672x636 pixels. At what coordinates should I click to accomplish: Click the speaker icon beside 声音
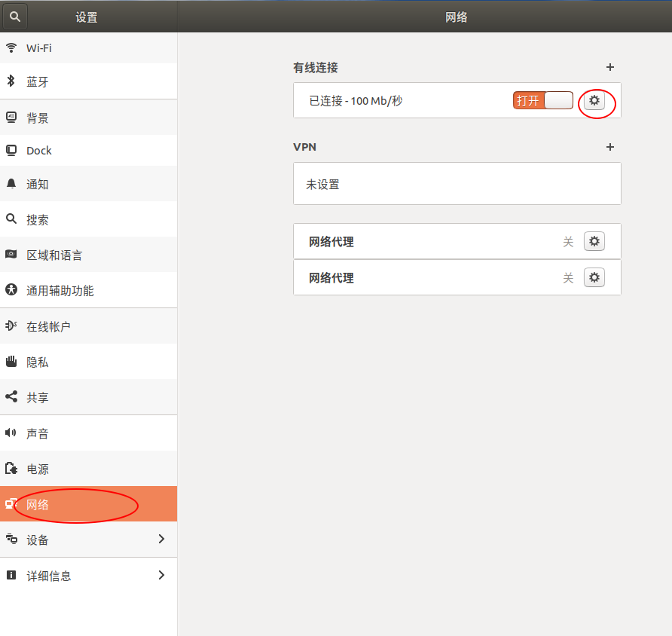pos(11,433)
